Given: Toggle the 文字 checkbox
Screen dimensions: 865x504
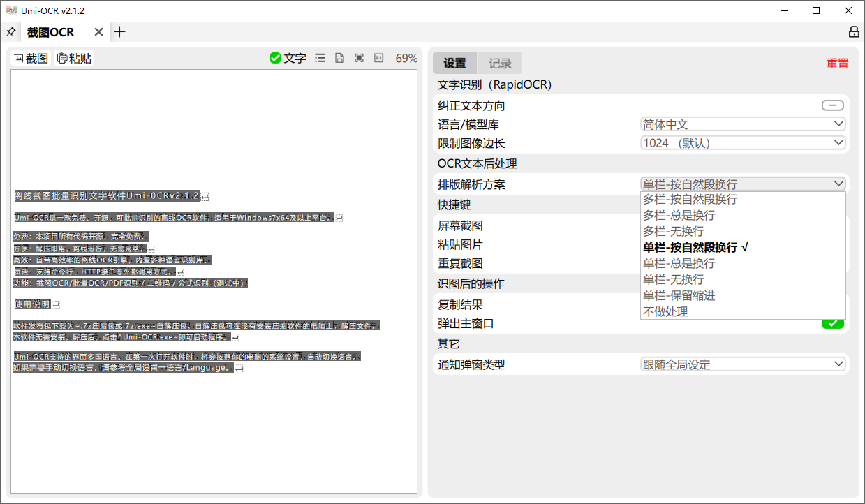Looking at the screenshot, I should point(288,59).
